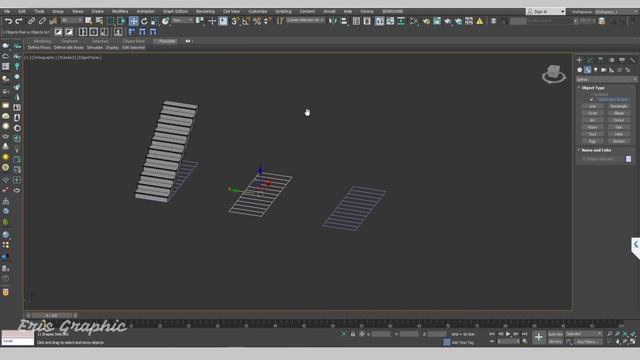Switch to the Modeling ribbon tab
The image size is (640, 360).
tap(42, 41)
